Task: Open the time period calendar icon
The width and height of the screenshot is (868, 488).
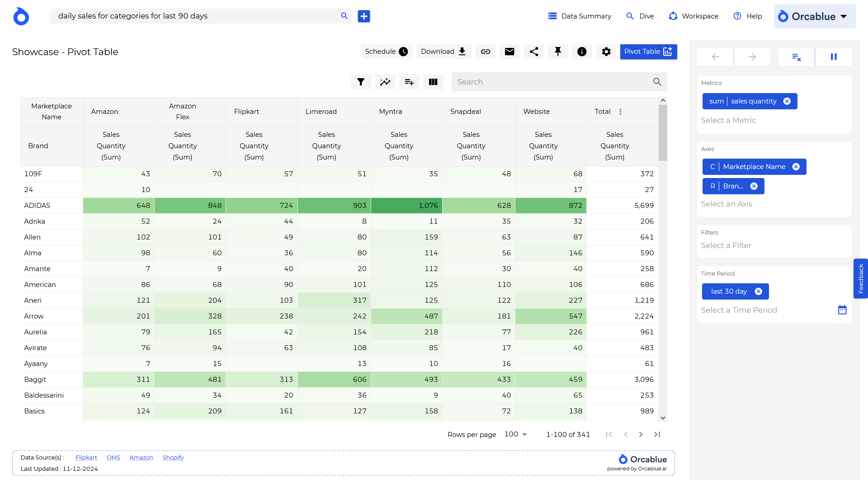Action: 842,310
